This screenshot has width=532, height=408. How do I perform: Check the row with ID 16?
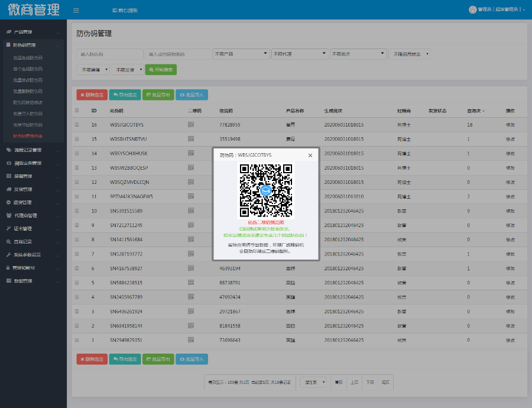tap(77, 125)
